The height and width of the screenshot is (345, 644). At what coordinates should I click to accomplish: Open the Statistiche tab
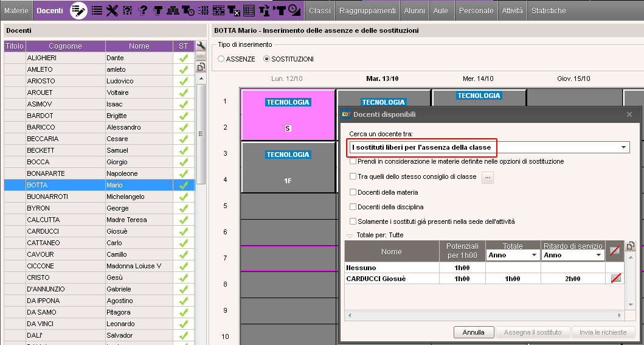[x=549, y=11]
